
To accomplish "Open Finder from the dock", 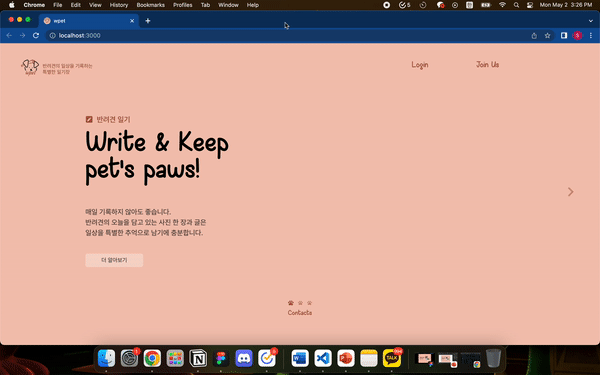I will click(x=106, y=359).
